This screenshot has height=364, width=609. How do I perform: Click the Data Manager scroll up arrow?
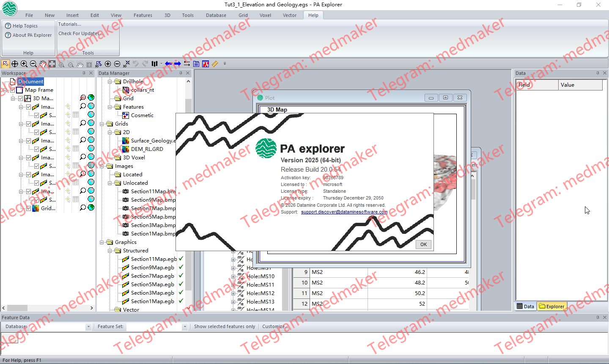tap(188, 81)
